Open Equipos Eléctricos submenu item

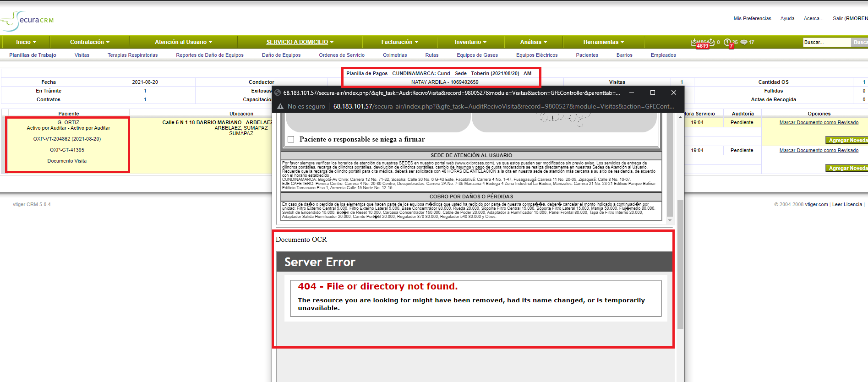point(537,55)
